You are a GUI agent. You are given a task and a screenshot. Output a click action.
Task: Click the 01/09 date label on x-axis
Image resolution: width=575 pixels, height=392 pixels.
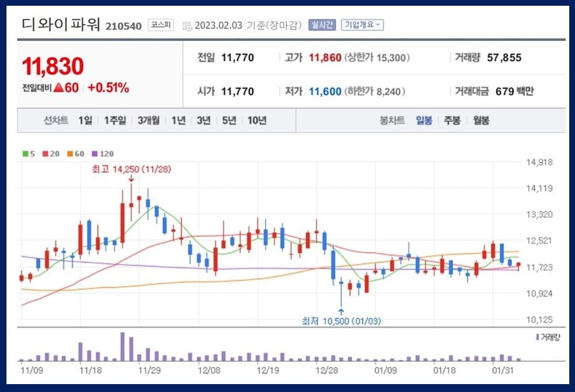(386, 371)
